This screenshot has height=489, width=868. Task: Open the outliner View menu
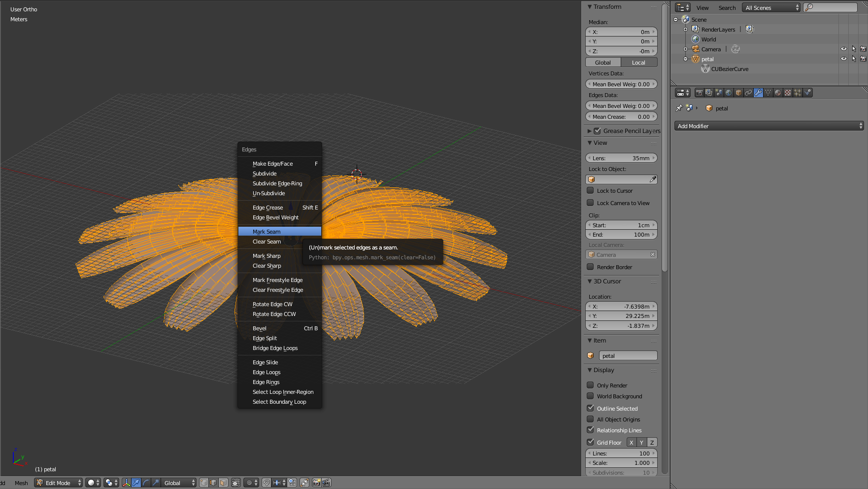click(702, 7)
